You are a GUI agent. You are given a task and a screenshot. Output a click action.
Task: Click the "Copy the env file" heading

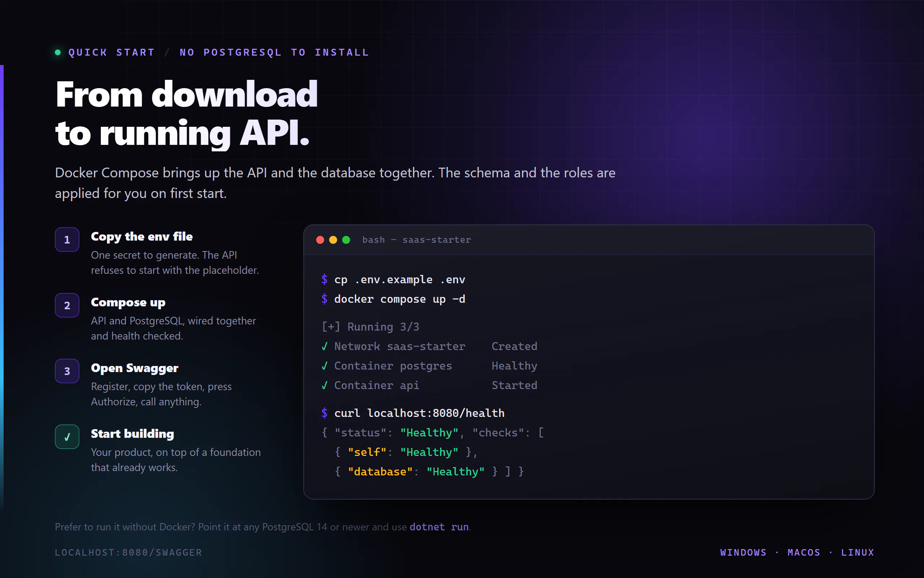click(141, 237)
